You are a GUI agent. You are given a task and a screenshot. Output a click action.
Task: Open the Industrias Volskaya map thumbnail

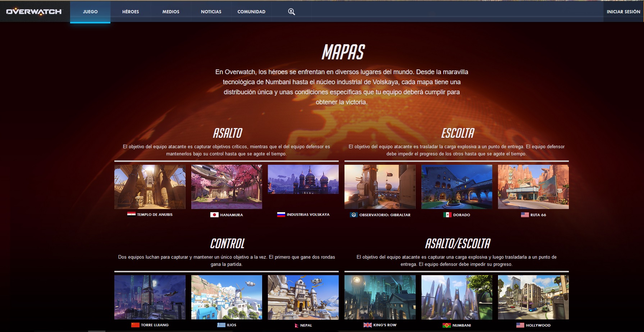pyautogui.click(x=303, y=179)
